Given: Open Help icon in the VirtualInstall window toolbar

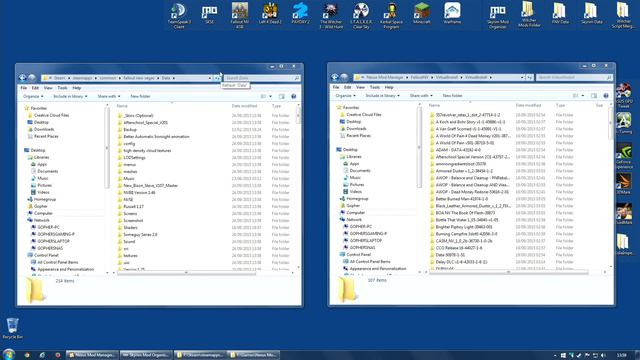Looking at the screenshot, I should 606,96.
